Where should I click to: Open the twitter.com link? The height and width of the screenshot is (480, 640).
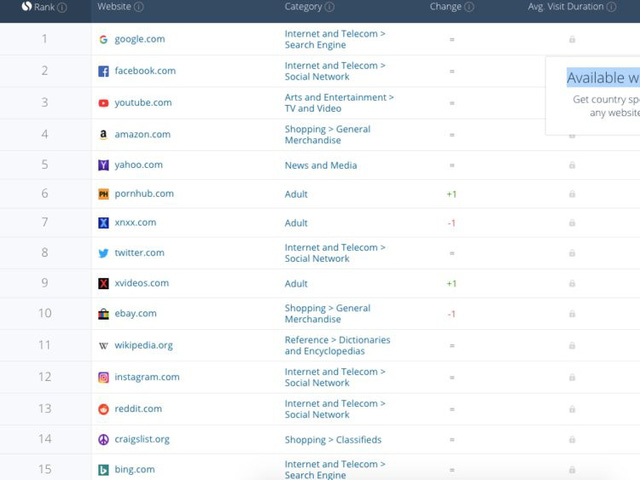139,253
